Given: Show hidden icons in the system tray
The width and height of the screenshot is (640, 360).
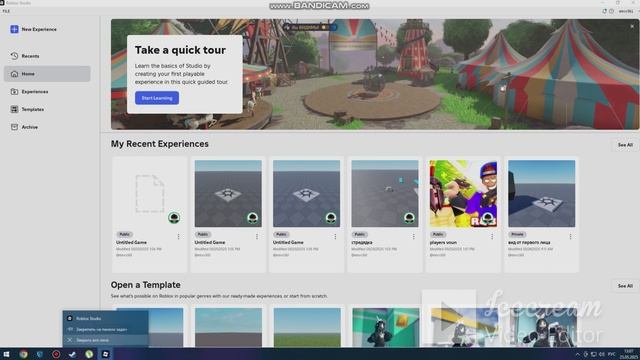Looking at the screenshot, I should [578, 354].
